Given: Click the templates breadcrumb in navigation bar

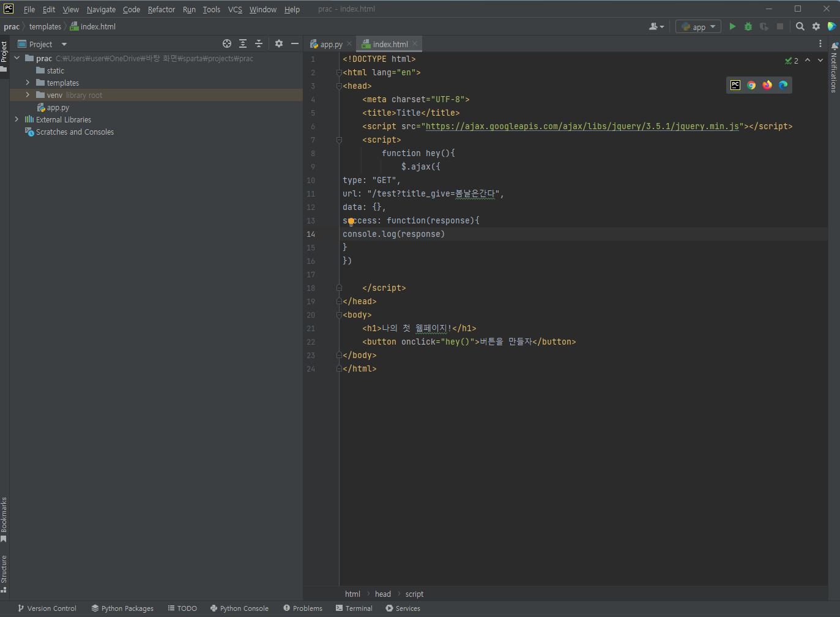Looking at the screenshot, I should pyautogui.click(x=45, y=26).
